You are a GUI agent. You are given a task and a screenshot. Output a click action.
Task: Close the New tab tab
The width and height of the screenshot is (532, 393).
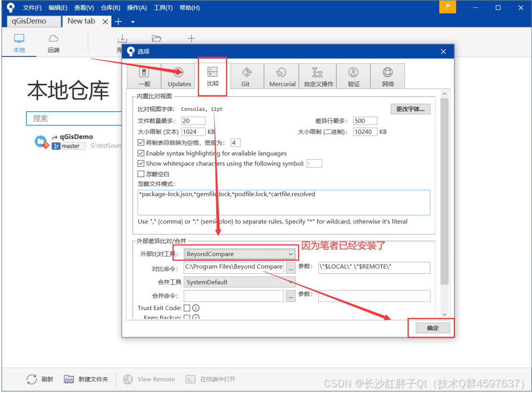point(105,22)
